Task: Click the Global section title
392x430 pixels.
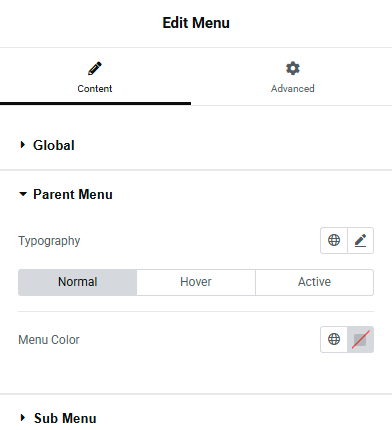Action: pos(54,145)
